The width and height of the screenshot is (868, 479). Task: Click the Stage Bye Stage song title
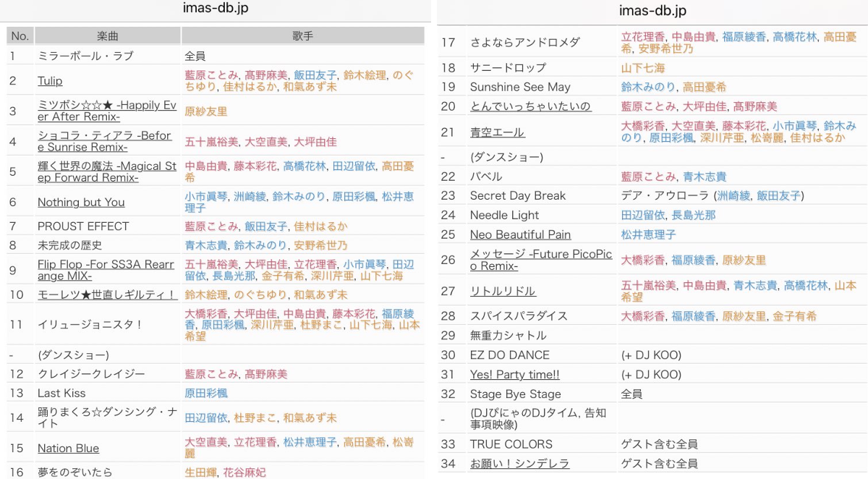[516, 394]
